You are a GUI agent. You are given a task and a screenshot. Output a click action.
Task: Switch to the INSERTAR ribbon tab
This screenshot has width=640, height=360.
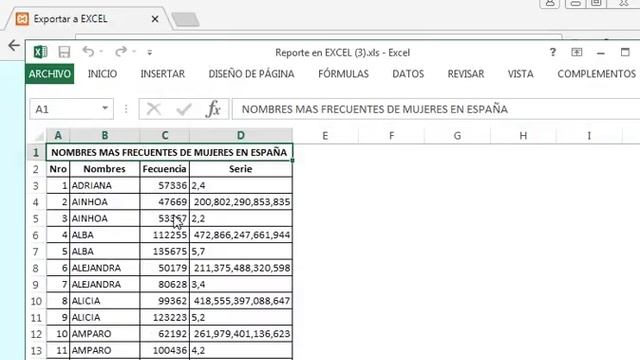[162, 74]
